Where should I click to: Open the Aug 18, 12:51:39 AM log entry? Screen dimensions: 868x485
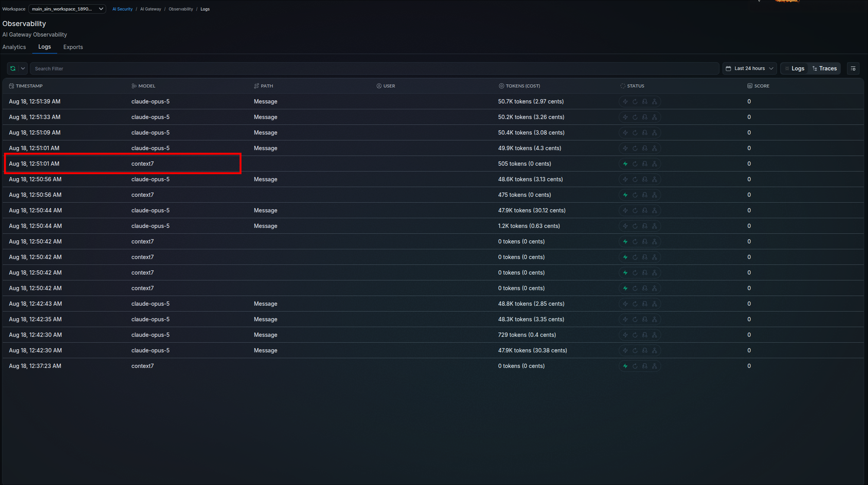click(x=433, y=102)
